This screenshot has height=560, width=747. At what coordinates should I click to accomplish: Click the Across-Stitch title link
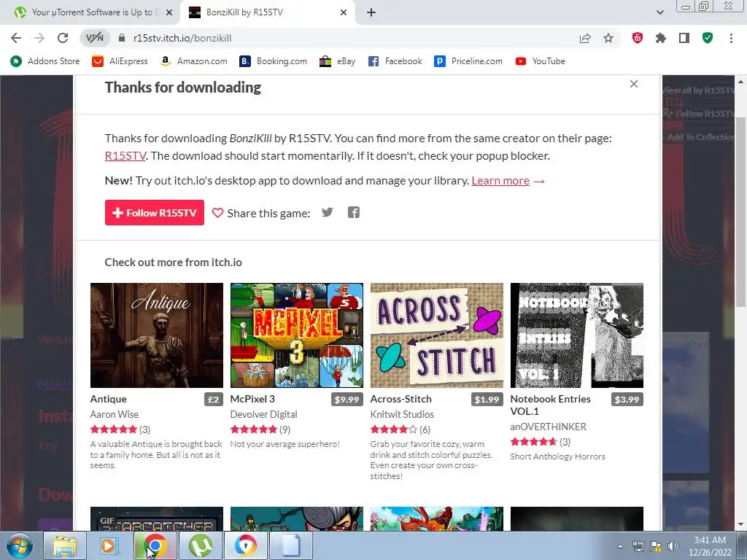coord(401,399)
